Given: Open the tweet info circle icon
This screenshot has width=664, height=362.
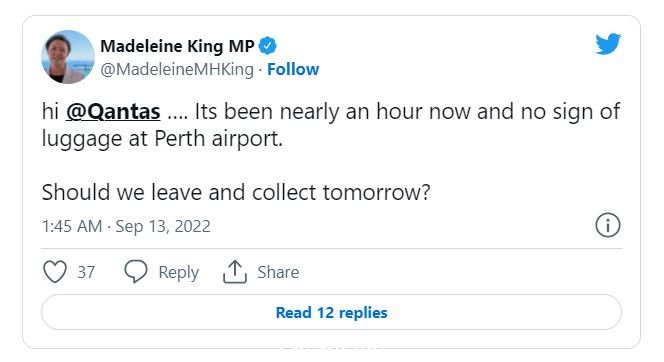Looking at the screenshot, I should point(608,225).
